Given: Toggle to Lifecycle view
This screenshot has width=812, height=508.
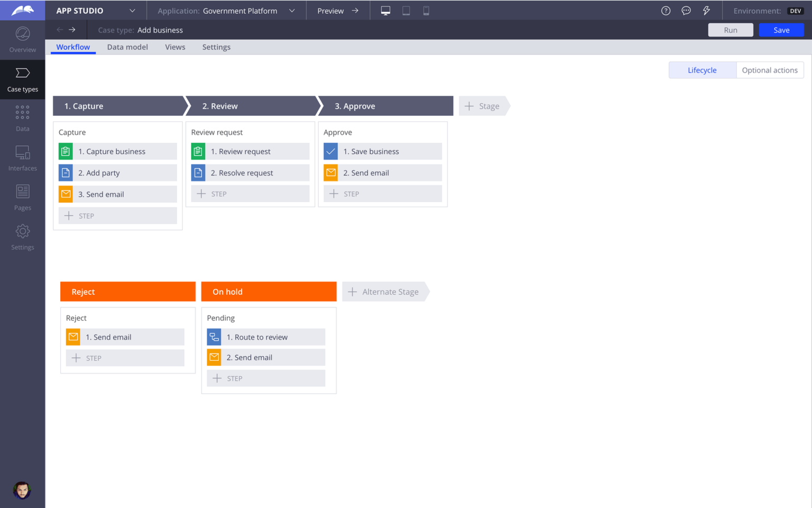Looking at the screenshot, I should (702, 70).
